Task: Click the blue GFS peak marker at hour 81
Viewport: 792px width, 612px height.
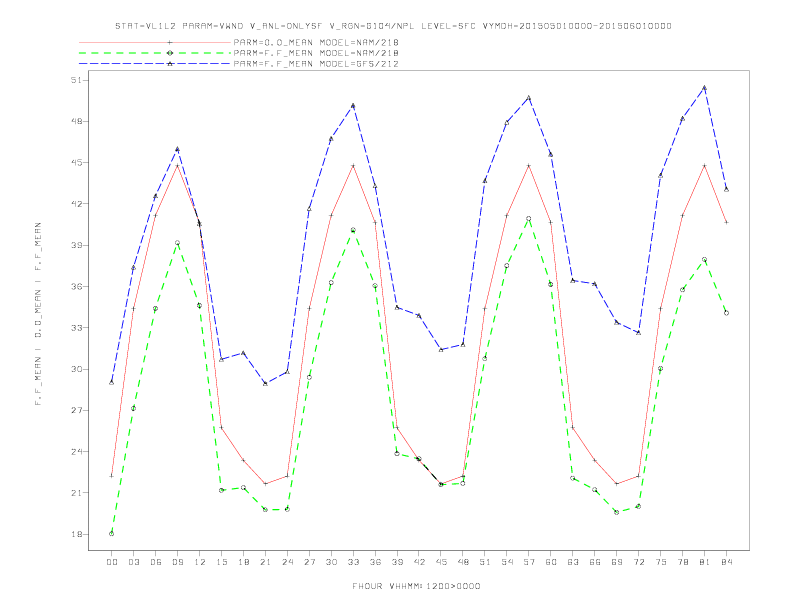Action: point(705,88)
